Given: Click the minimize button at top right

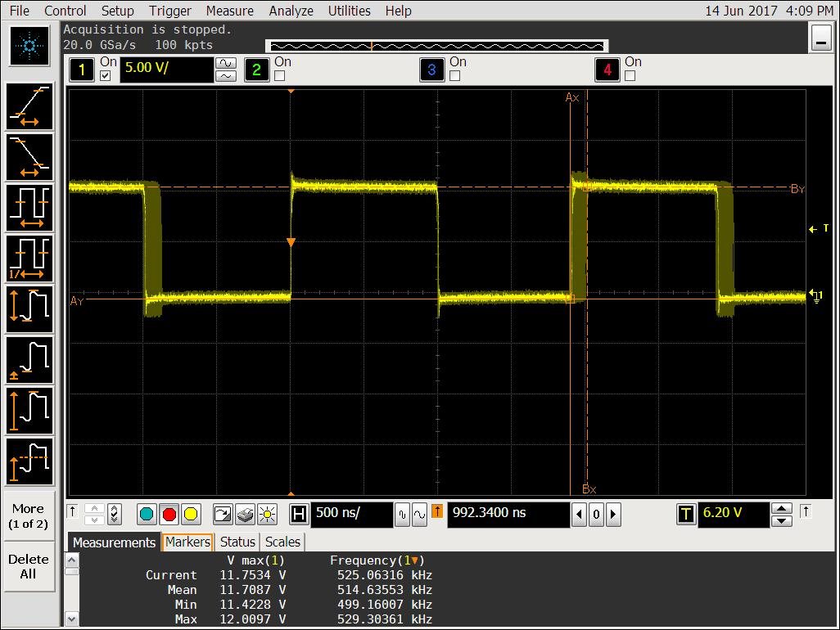Looking at the screenshot, I should point(820,38).
